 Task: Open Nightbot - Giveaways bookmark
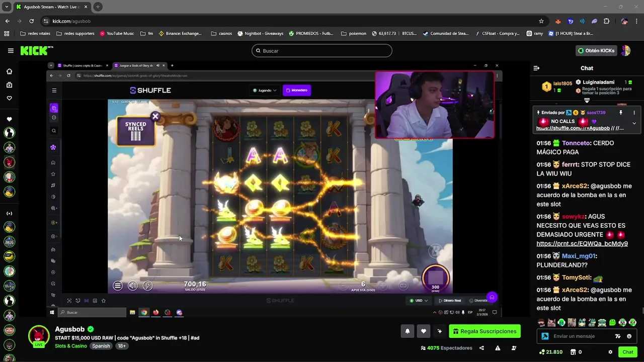click(260, 34)
